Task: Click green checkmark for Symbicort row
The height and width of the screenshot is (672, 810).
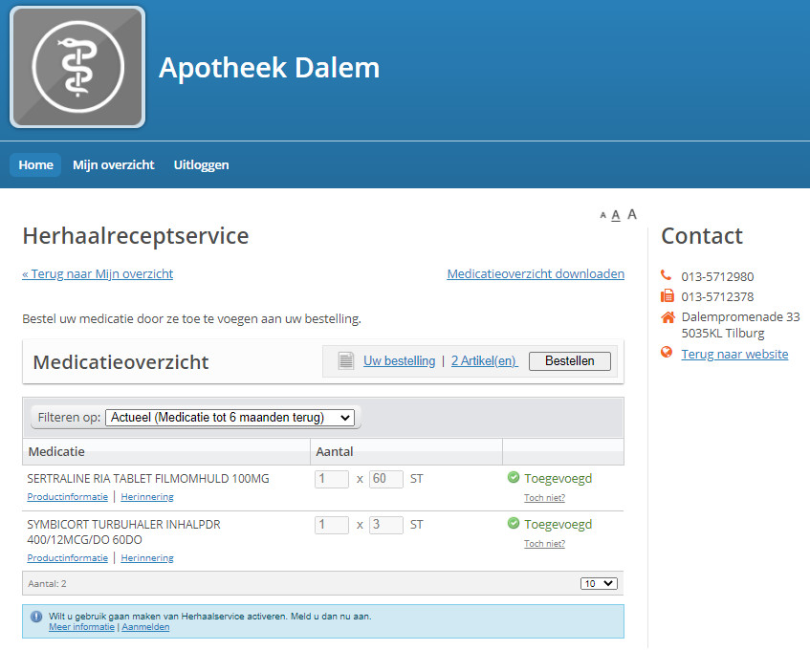Action: coord(513,523)
